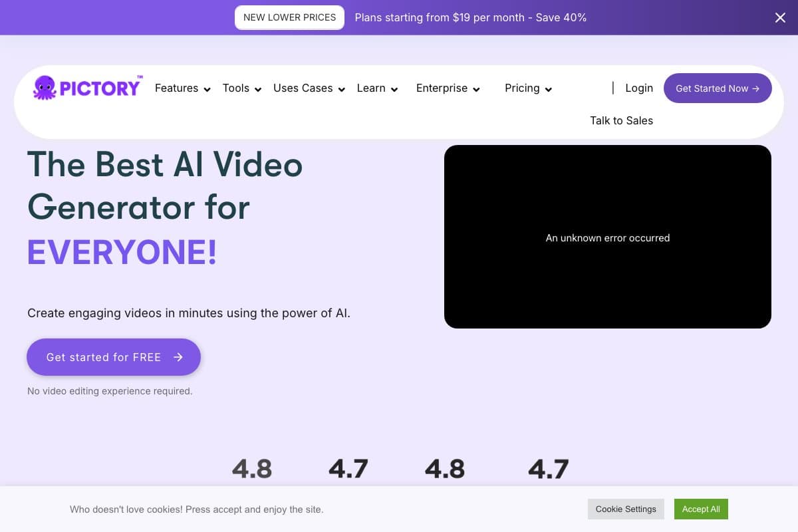Click the Login link
This screenshot has width=798, height=532.
[x=638, y=88]
